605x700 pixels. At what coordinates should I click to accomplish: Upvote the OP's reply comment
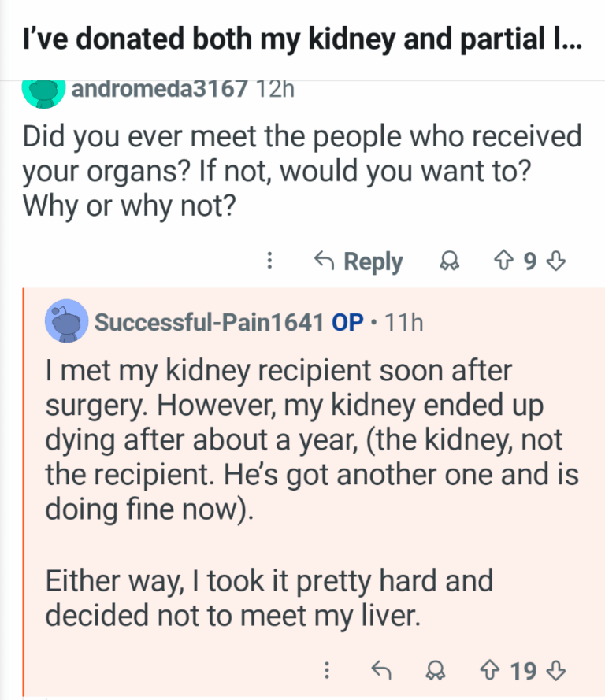(x=488, y=670)
